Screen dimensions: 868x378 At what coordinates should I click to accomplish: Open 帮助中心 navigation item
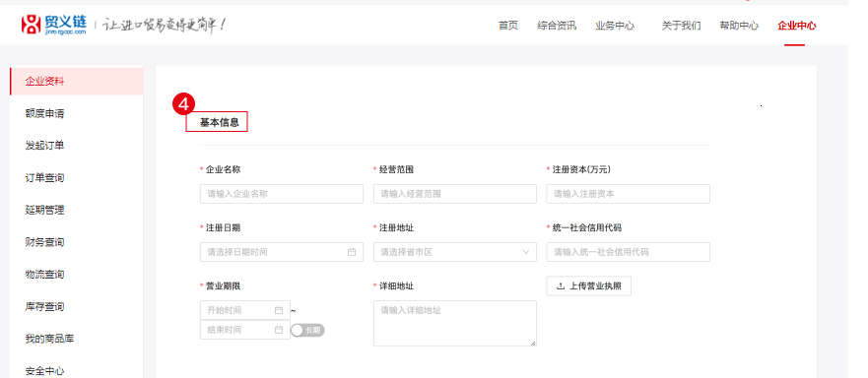(x=739, y=26)
